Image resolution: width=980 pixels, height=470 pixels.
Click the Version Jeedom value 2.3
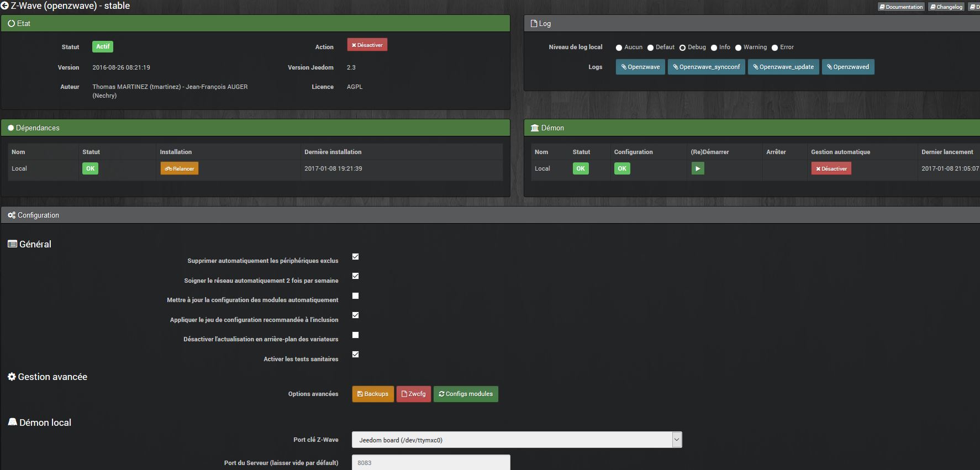coord(351,67)
